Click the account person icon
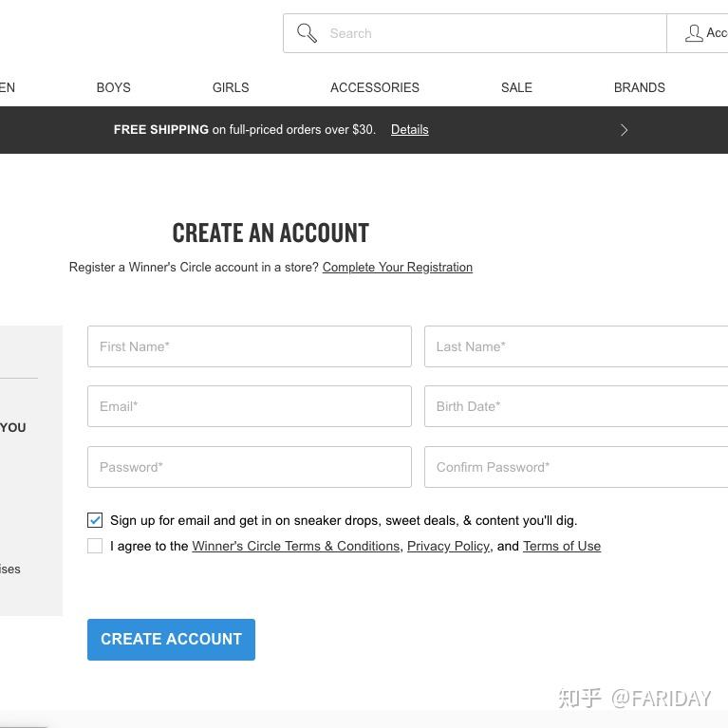Image resolution: width=728 pixels, height=728 pixels. pyautogui.click(x=694, y=33)
